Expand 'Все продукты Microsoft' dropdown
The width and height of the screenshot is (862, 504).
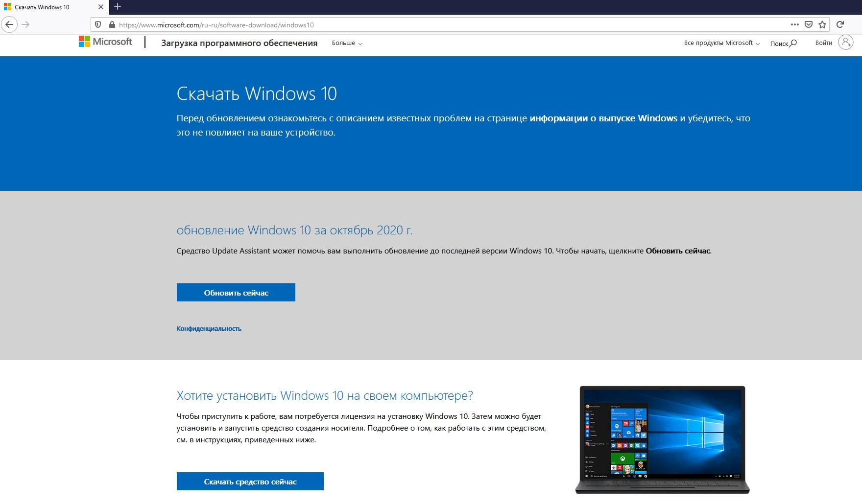pos(722,43)
